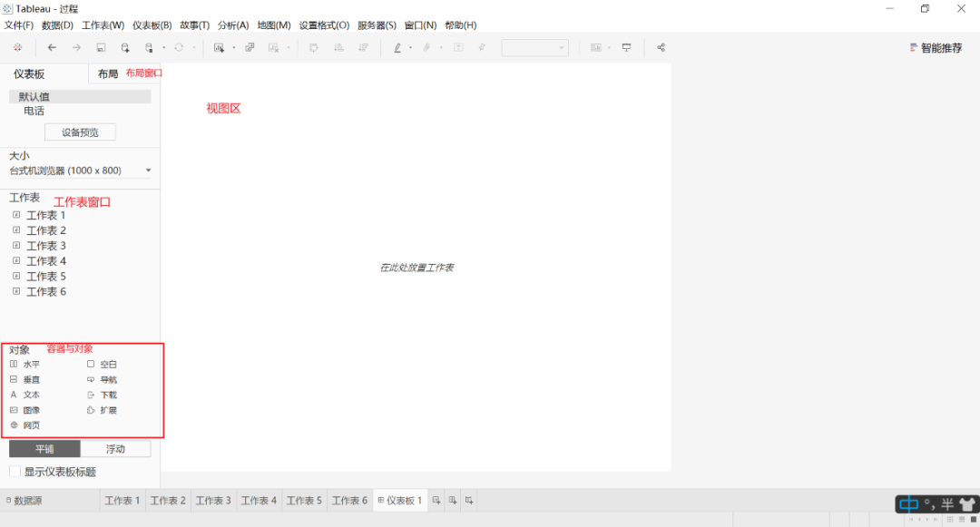The image size is (980, 527).
Task: Expand 工作表 2 in the worksheet list
Action: (x=15, y=229)
